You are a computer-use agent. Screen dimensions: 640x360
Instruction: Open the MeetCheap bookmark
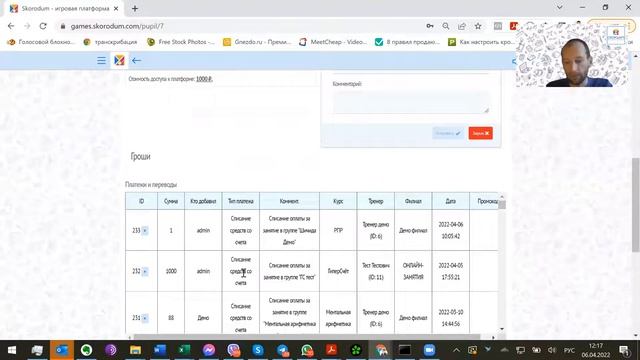(x=333, y=42)
